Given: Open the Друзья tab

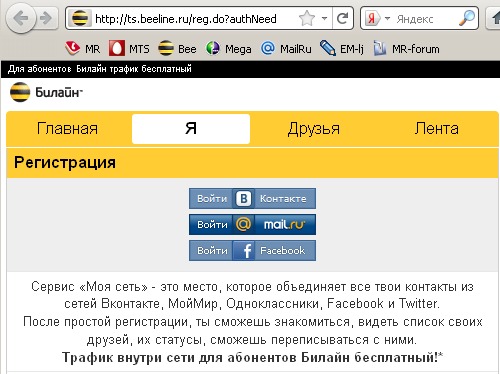Looking at the screenshot, I should tap(314, 129).
